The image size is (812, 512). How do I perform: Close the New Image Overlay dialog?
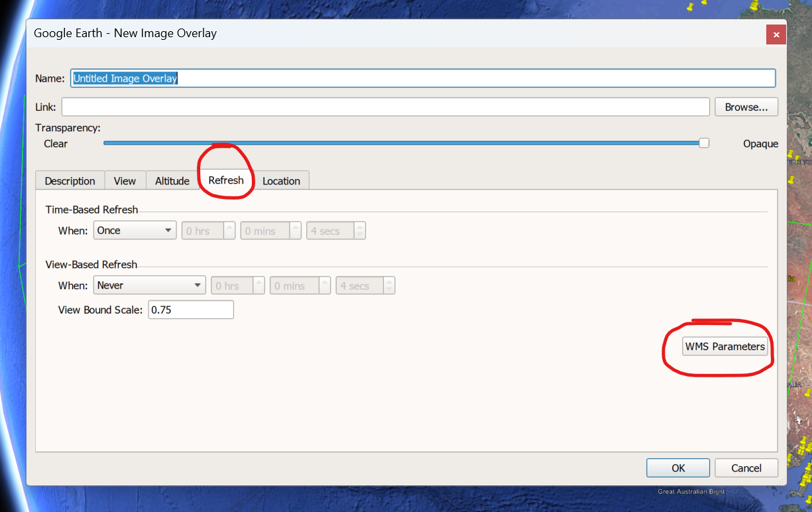pos(776,34)
